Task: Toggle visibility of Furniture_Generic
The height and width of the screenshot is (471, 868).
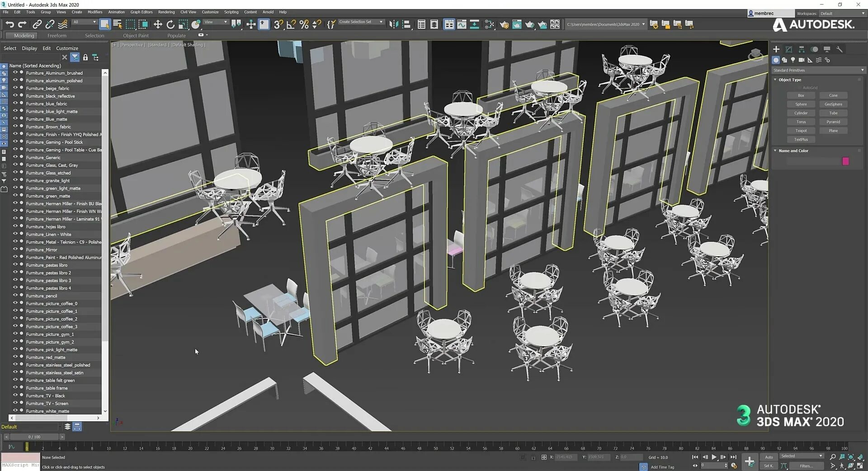Action: [x=15, y=157]
